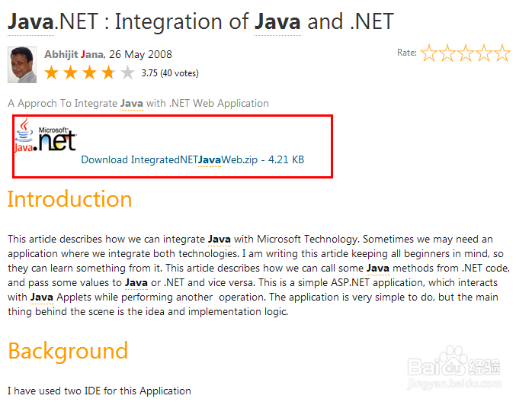
Task: Click the Introduction heading
Action: click(x=69, y=199)
